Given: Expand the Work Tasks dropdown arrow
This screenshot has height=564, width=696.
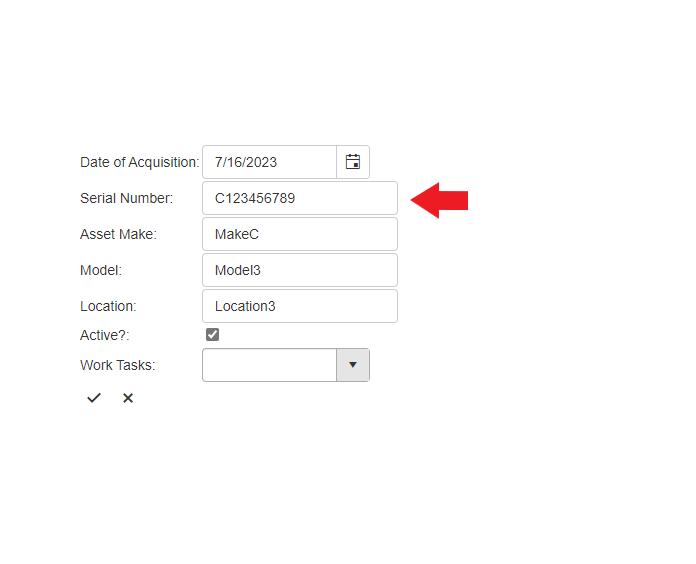Looking at the screenshot, I should pos(353,365).
